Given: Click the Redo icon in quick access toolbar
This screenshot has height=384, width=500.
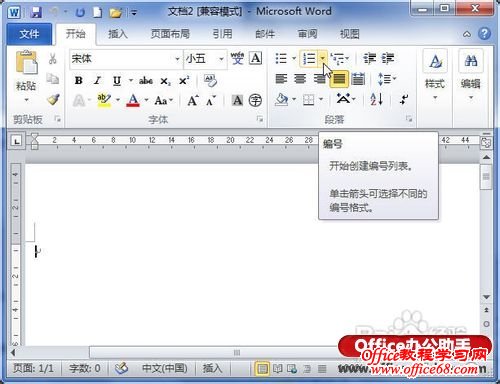Looking at the screenshot, I should click(x=80, y=13).
